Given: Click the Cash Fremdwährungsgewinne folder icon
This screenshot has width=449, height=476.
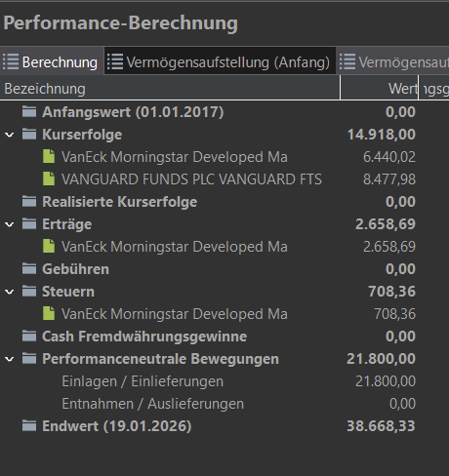Looking at the screenshot, I should (29, 336).
